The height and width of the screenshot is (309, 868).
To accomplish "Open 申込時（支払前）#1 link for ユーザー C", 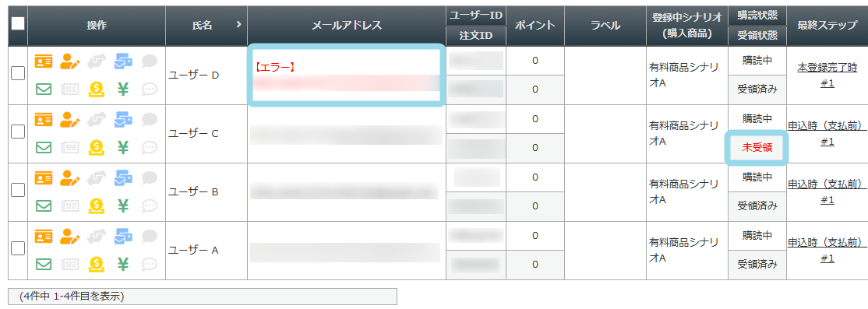I will (827, 134).
